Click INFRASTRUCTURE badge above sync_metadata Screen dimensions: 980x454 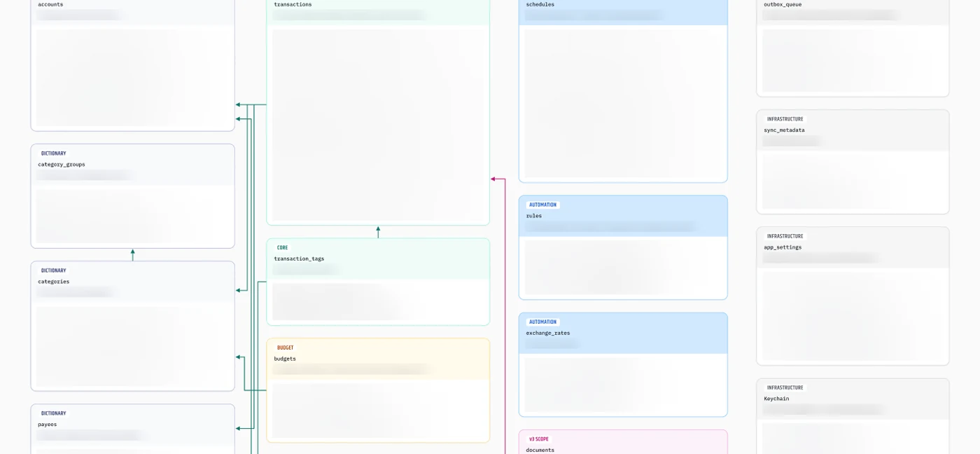tap(785, 119)
